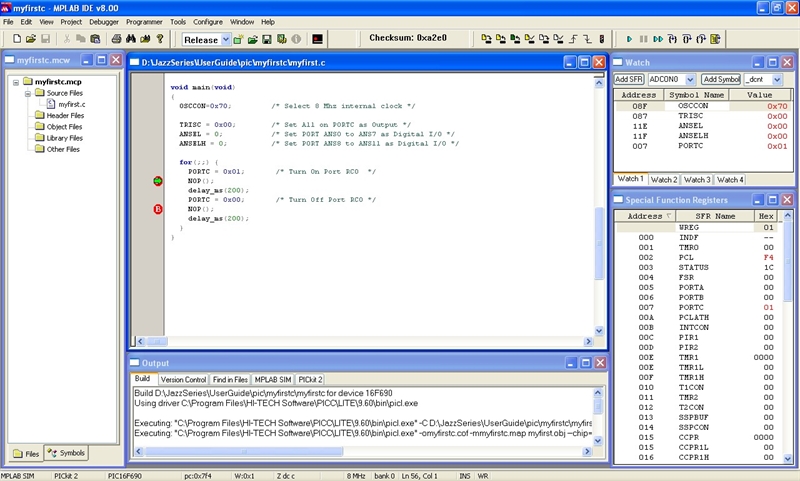Click the red power icon on the programmer toolbar
Viewport: 800px width, 481px height.
point(602,39)
